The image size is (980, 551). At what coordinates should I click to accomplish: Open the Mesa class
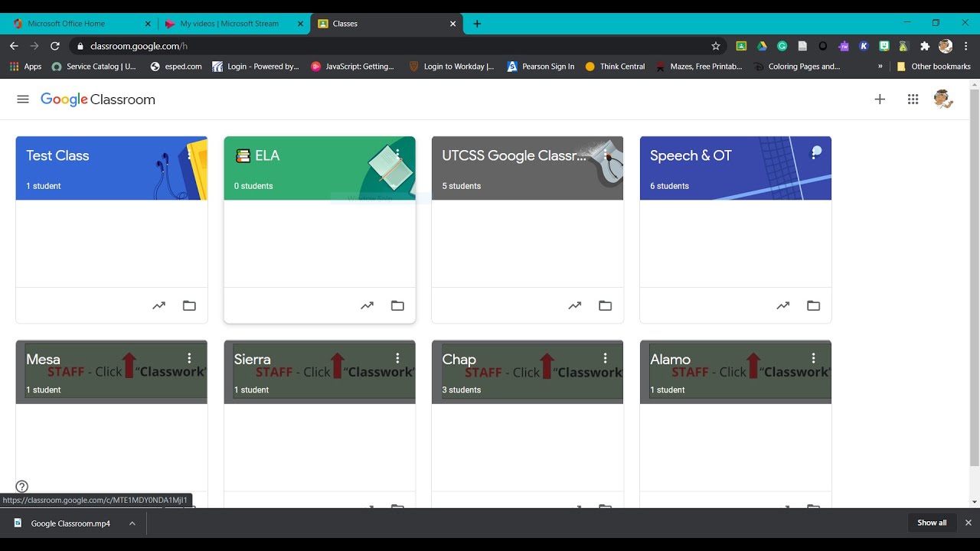pyautogui.click(x=43, y=359)
